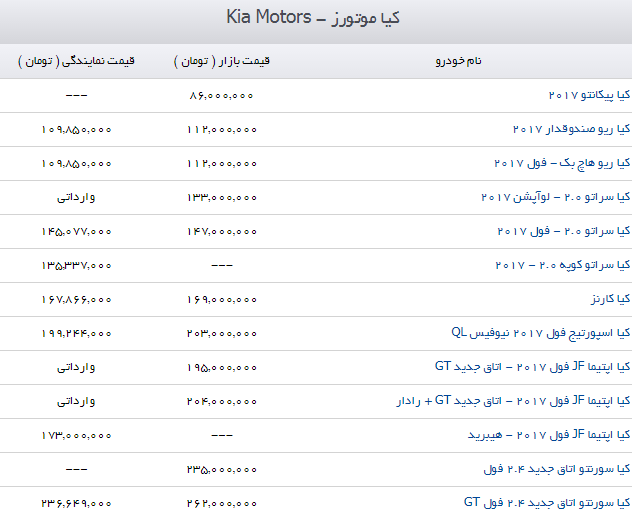Open the Optima JF GT + رادار link
This screenshot has height=516, width=632.
513,401
